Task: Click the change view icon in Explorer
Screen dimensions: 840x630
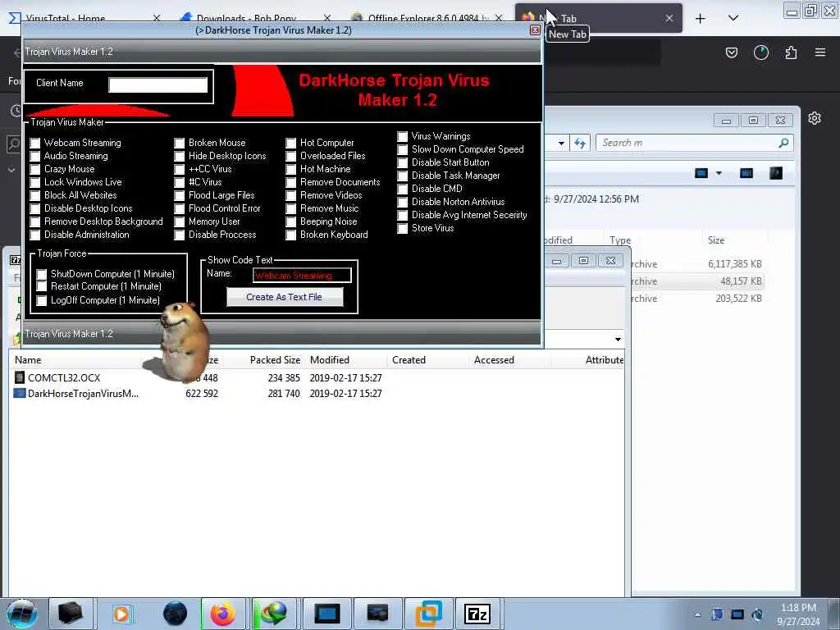Action: point(701,173)
